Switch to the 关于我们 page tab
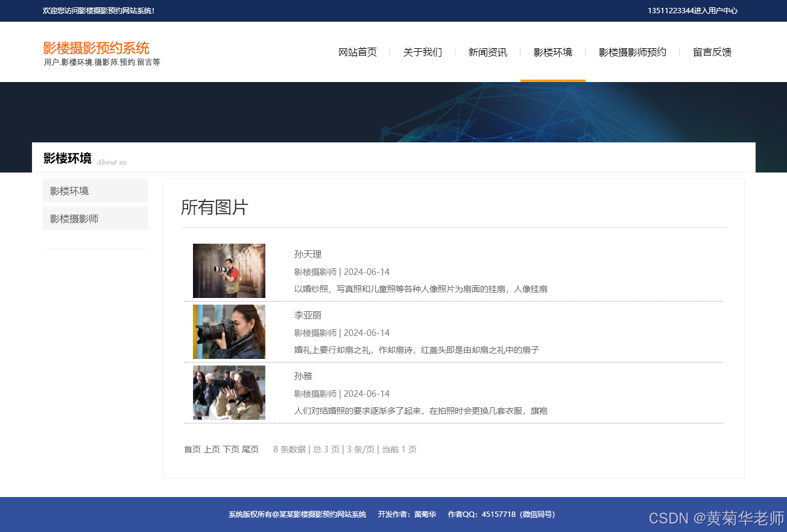This screenshot has height=532, width=787. 423,52
